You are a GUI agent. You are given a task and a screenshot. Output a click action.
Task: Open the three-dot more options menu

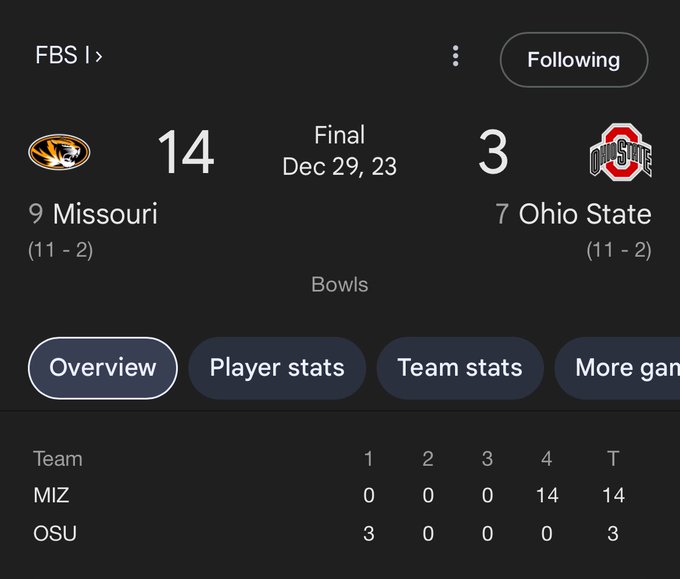point(455,56)
